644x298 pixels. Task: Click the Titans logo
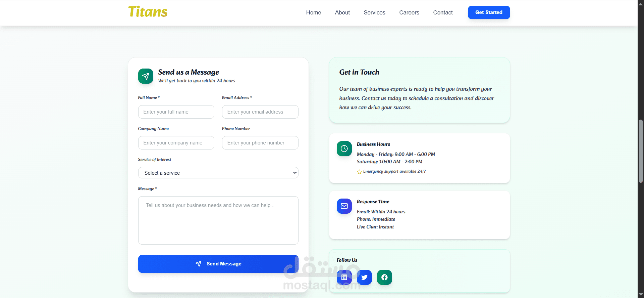coord(148,12)
